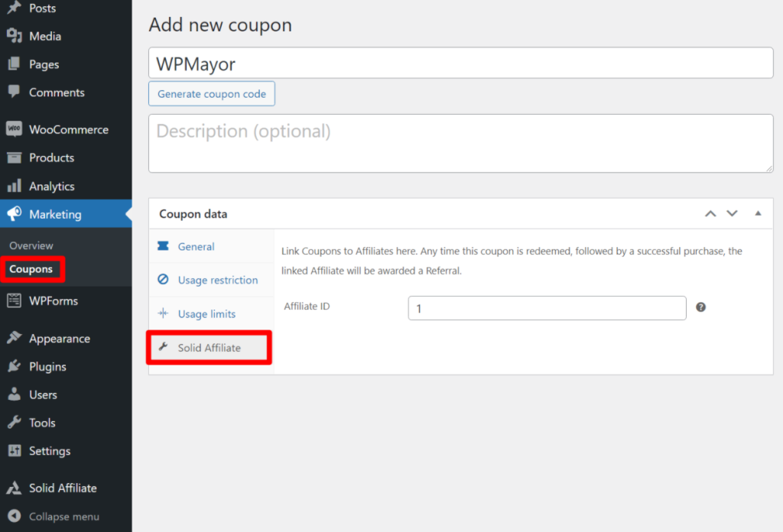Switch to Usage restriction tab
783x532 pixels.
pos(212,280)
